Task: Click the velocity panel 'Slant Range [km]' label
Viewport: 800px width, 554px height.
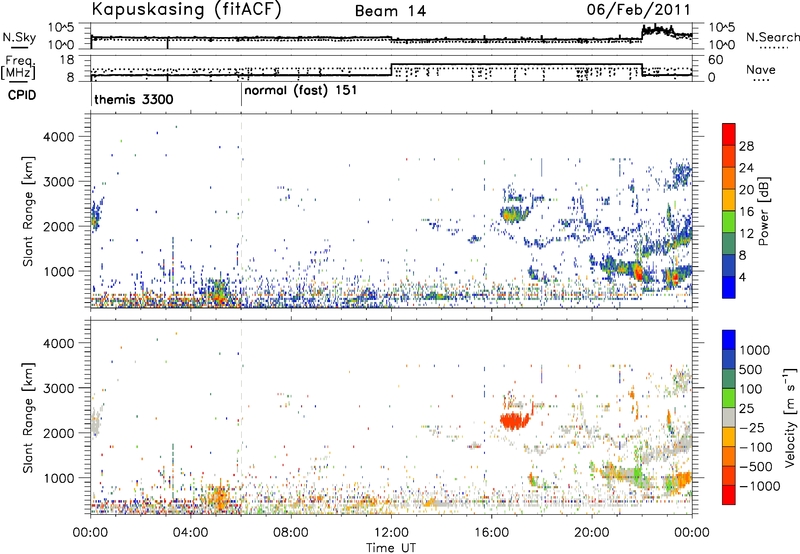Action: pos(29,417)
